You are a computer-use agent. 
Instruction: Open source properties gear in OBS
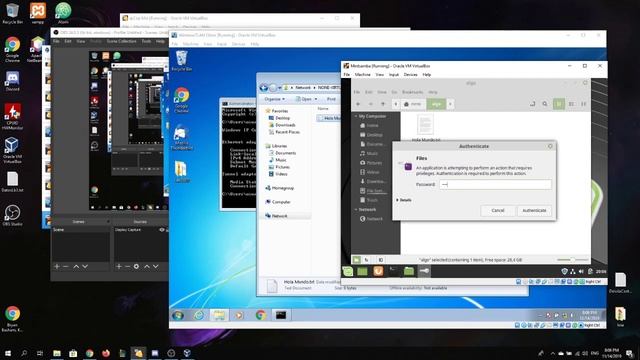[x=136, y=267]
